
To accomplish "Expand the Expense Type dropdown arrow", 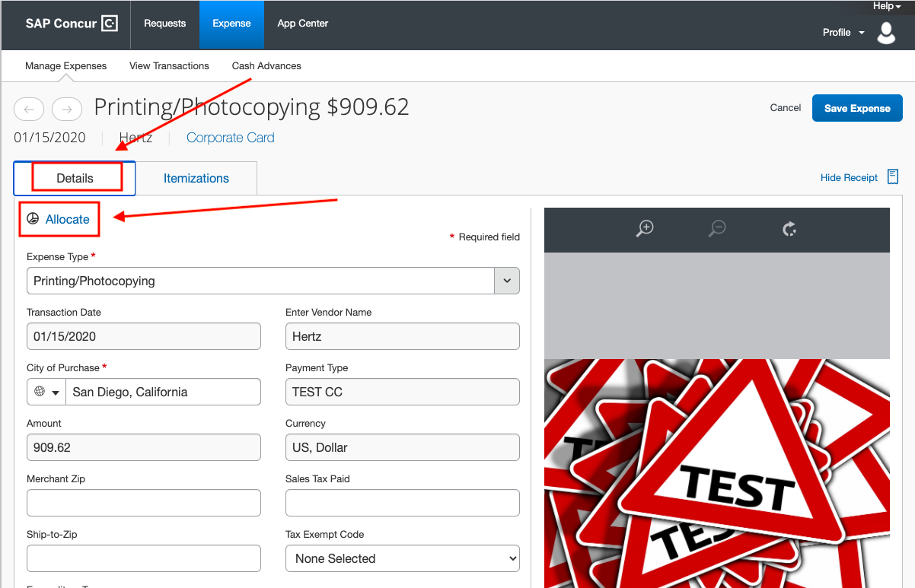I will [x=507, y=281].
